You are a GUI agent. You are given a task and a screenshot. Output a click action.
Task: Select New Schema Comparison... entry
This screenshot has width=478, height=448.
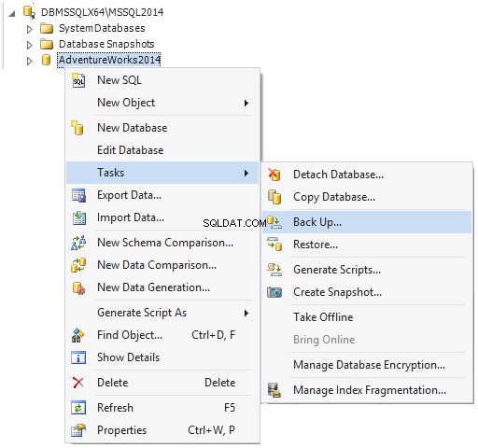click(x=162, y=243)
